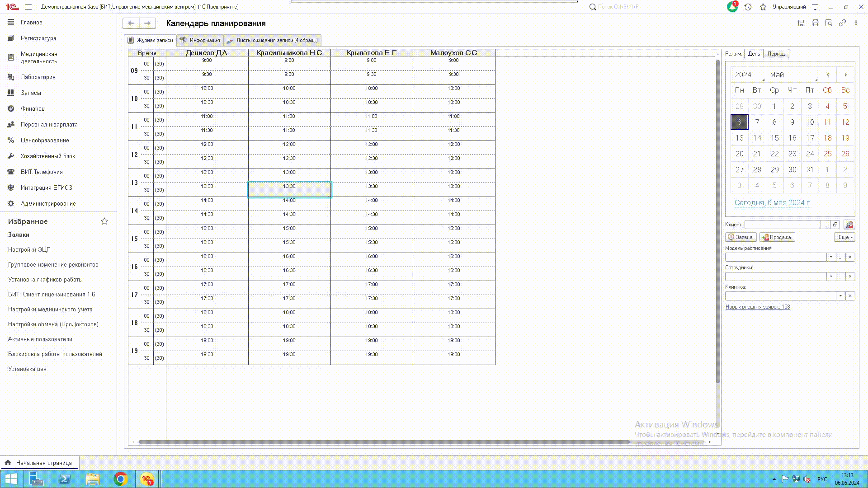Click the save diskette icon

pos(802,23)
